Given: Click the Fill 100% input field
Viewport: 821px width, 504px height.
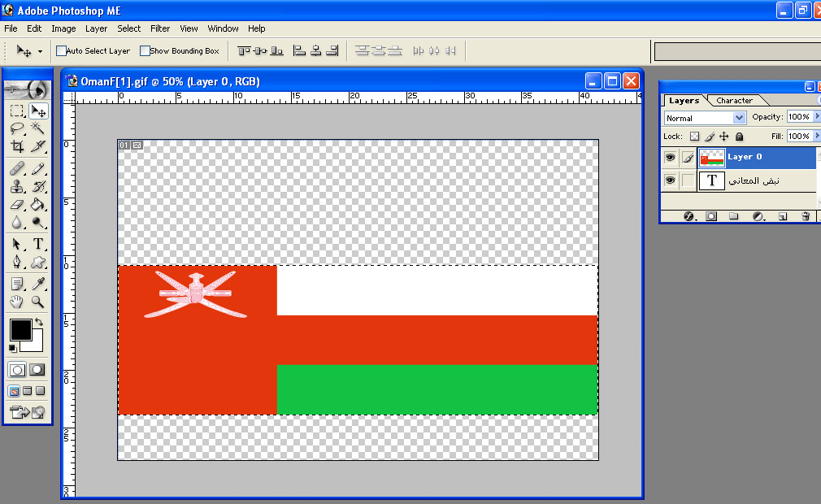Looking at the screenshot, I should (x=799, y=136).
